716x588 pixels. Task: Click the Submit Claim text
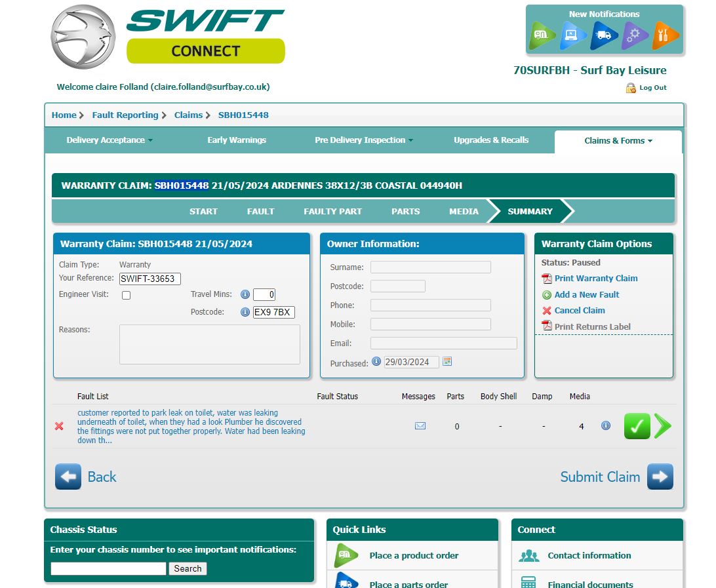[600, 477]
